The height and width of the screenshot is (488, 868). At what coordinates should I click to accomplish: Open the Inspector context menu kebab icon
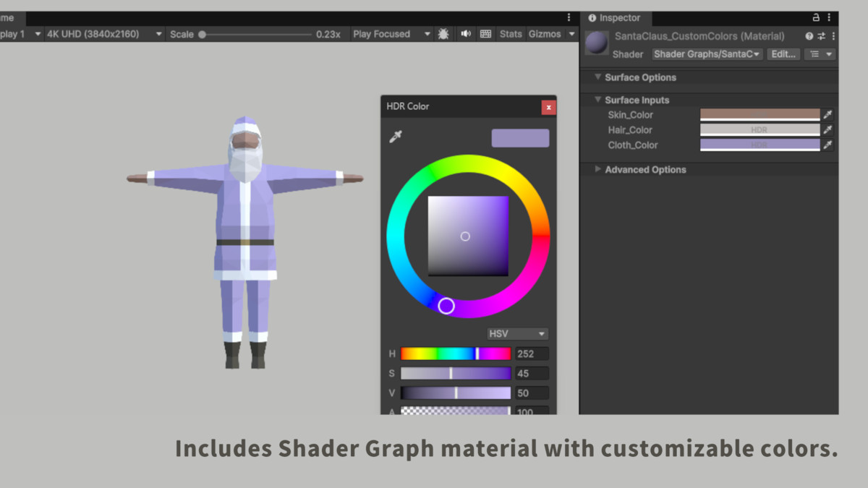[829, 17]
